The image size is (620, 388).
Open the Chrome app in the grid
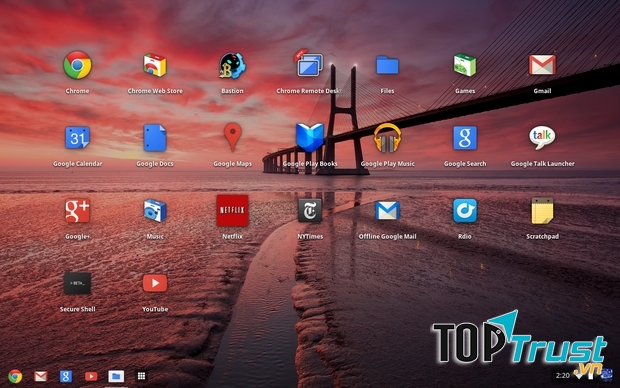(77, 65)
